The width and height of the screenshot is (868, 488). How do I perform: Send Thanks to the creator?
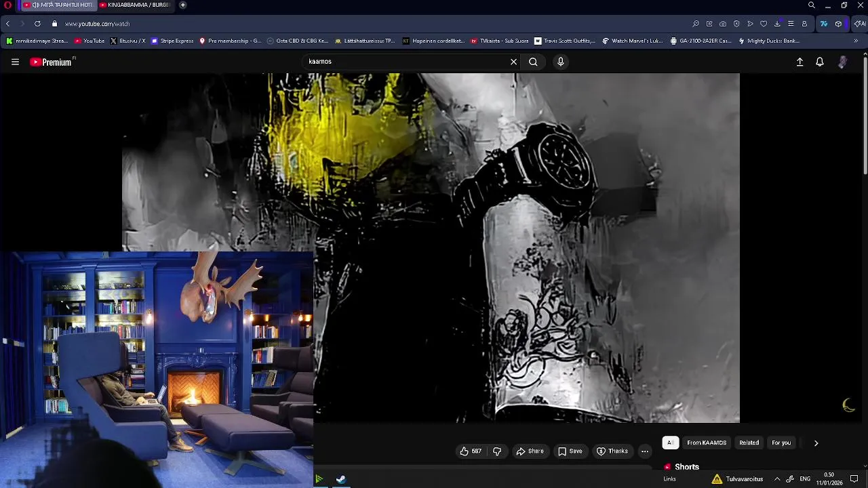(x=612, y=451)
